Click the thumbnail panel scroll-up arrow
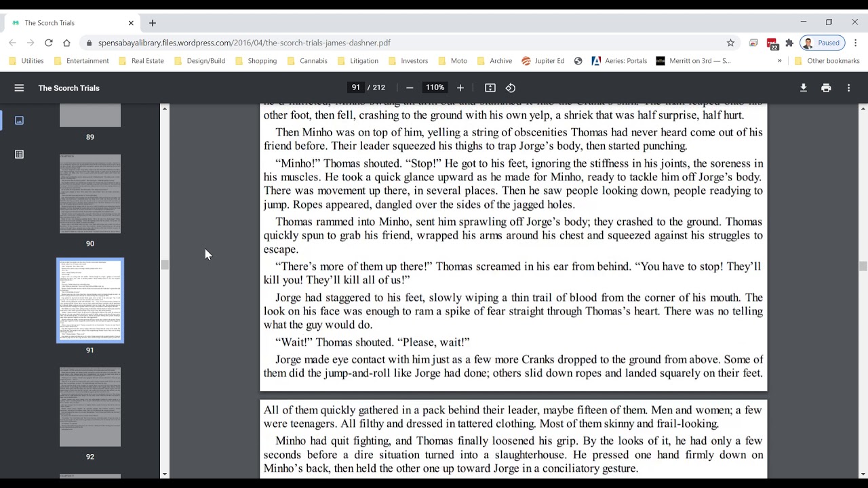868x488 pixels. point(164,108)
